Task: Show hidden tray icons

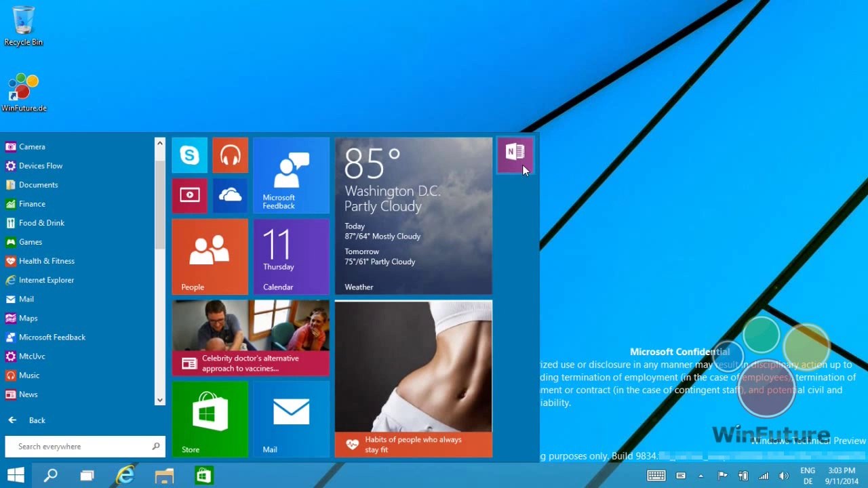Action: click(x=701, y=476)
